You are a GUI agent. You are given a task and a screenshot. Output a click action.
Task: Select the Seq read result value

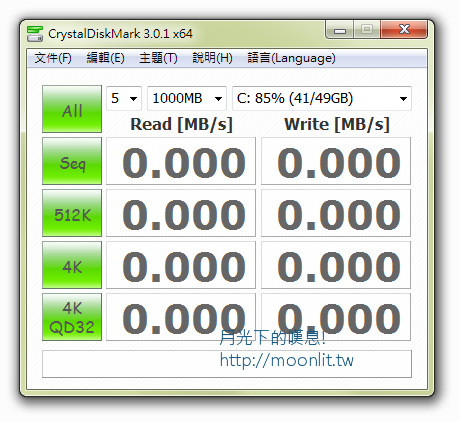pos(181,161)
